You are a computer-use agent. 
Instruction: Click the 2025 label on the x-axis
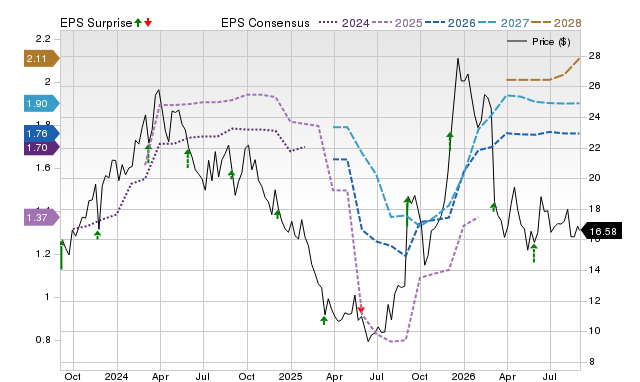coord(291,376)
